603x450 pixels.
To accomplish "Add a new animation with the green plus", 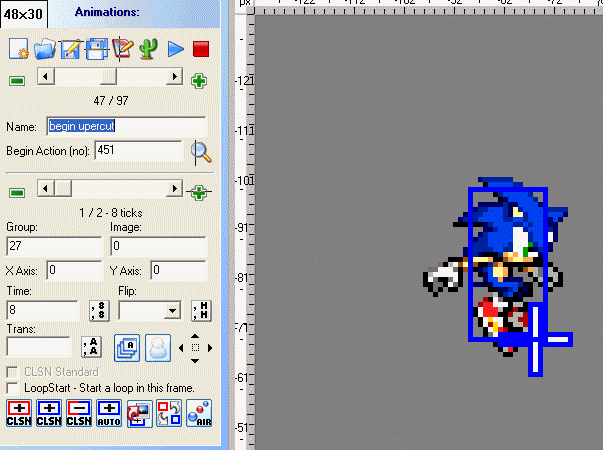I will pos(199,81).
